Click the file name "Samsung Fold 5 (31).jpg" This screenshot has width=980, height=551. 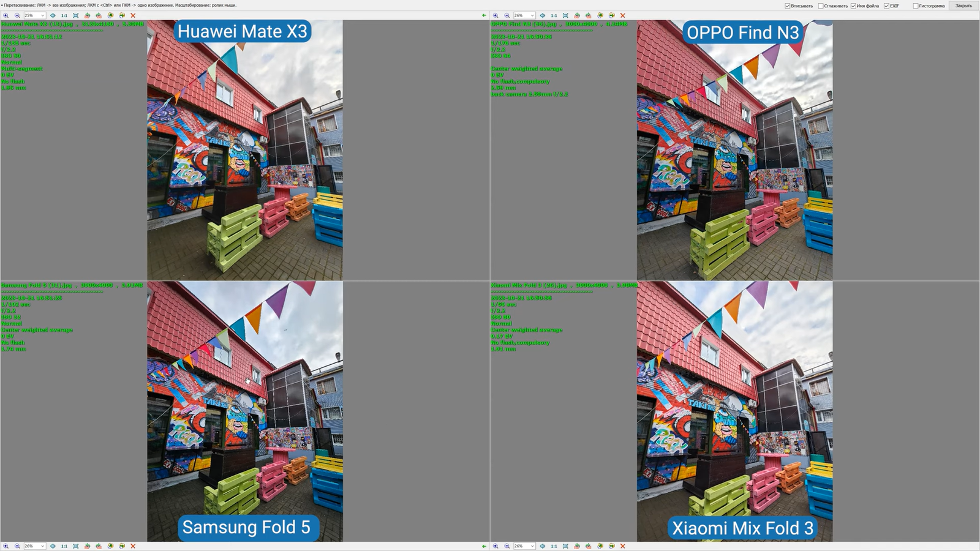tap(37, 285)
